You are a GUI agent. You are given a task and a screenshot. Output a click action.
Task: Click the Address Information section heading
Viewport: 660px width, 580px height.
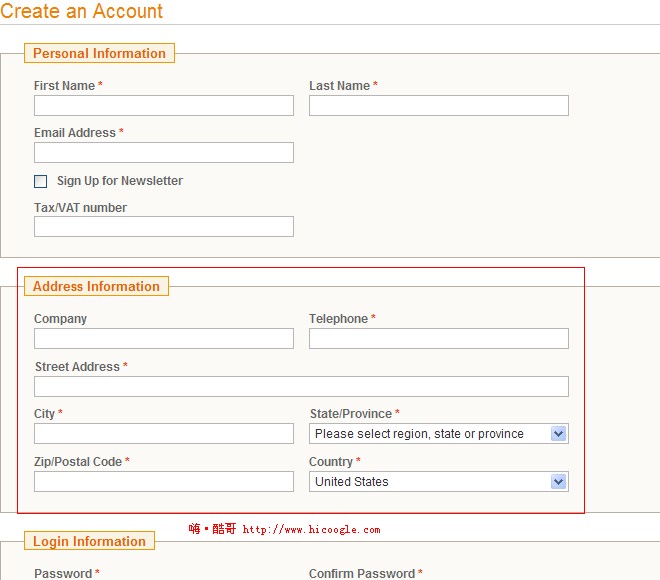coord(96,287)
